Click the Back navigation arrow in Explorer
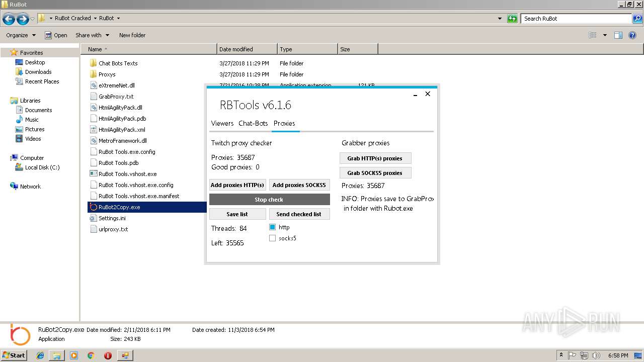The image size is (644, 362). tap(9, 19)
